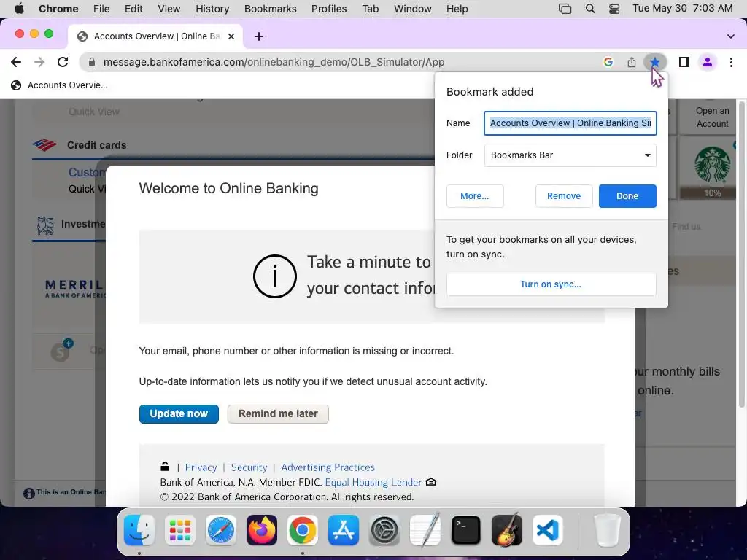Click the Update now button
Image resolution: width=747 pixels, height=560 pixels.
coord(179,414)
